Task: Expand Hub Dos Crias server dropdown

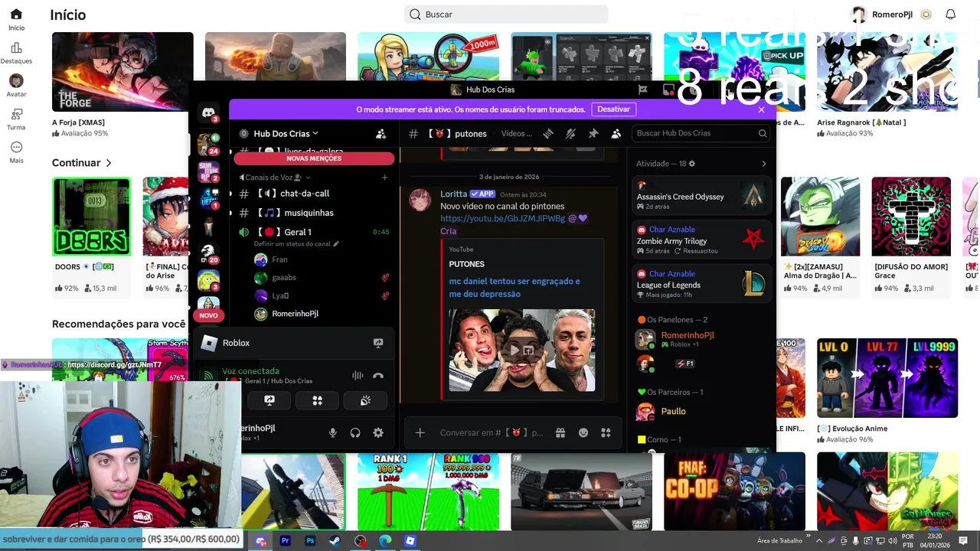Action: [x=286, y=133]
